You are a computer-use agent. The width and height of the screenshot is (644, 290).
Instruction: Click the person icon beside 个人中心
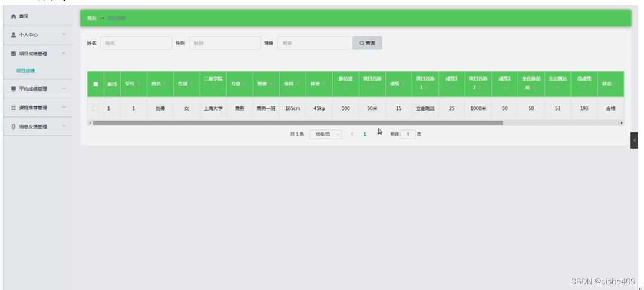(x=14, y=35)
